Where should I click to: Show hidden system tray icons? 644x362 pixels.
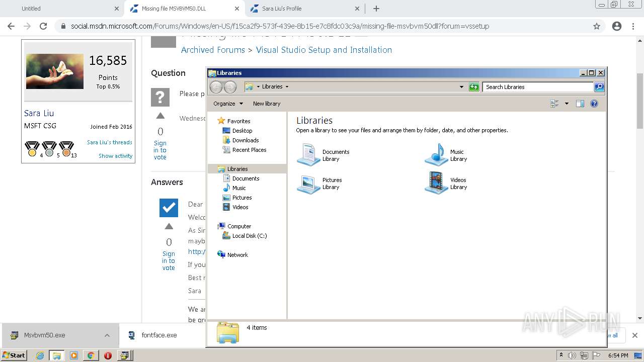pos(561,355)
